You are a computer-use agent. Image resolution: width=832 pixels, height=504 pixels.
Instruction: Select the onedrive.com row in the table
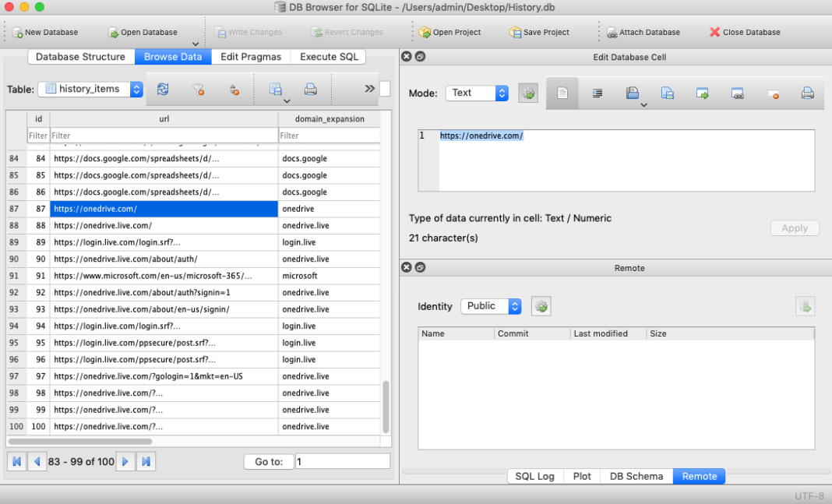point(164,208)
